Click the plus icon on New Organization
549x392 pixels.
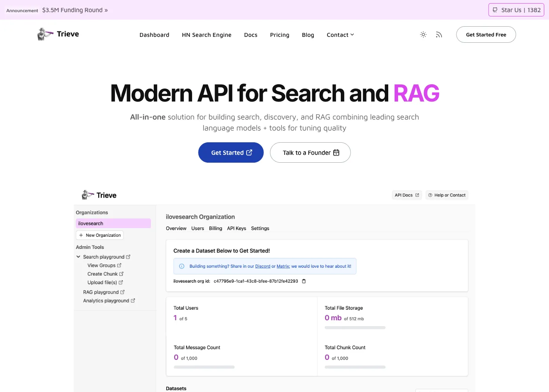point(81,235)
